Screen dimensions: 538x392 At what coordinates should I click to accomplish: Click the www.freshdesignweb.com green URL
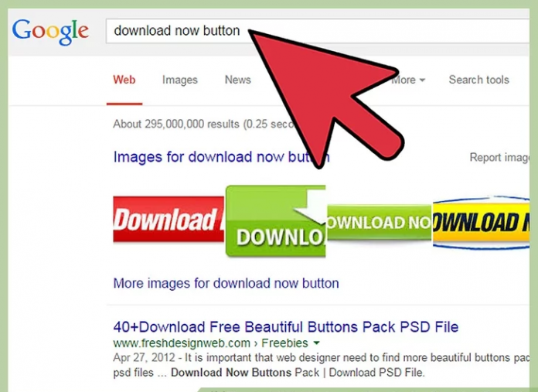click(182, 343)
